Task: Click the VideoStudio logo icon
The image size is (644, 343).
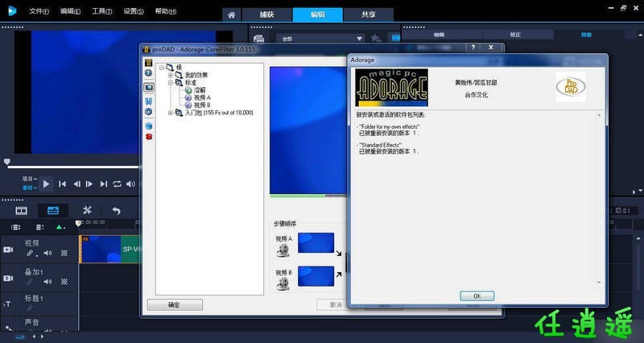Action: click(x=12, y=10)
